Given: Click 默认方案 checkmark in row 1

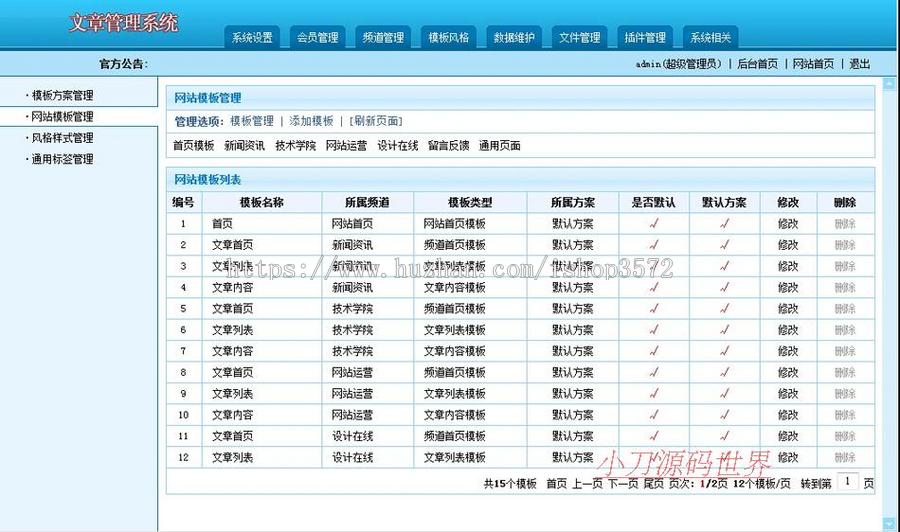Looking at the screenshot, I should pyautogui.click(x=724, y=224).
